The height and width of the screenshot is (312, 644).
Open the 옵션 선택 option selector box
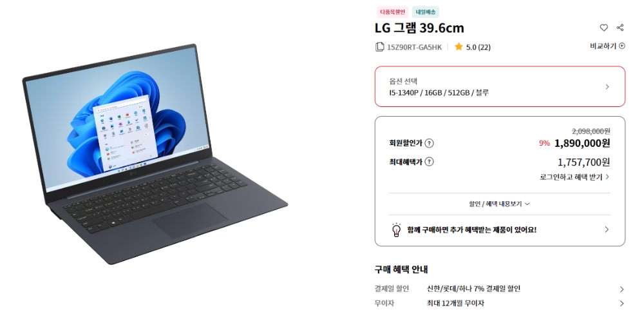[x=500, y=86]
